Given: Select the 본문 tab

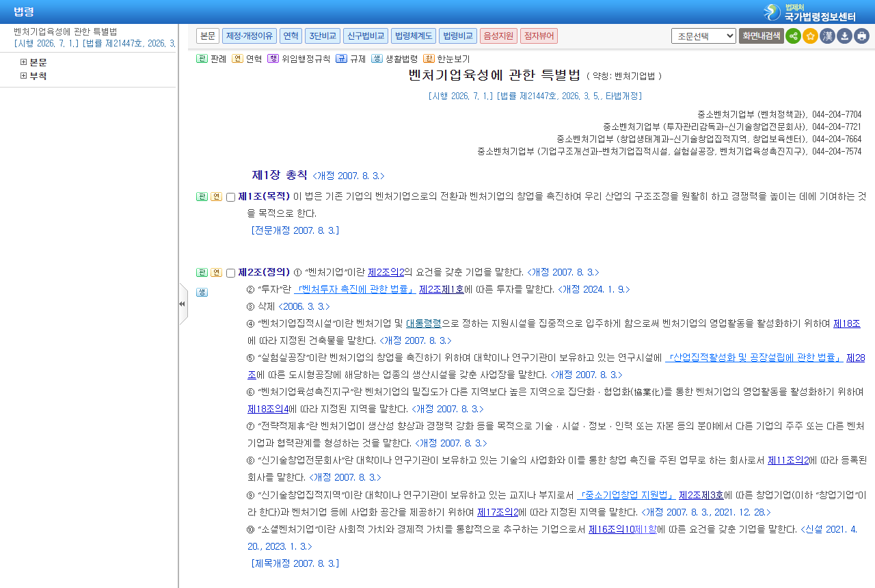Looking at the screenshot, I should coord(208,36).
